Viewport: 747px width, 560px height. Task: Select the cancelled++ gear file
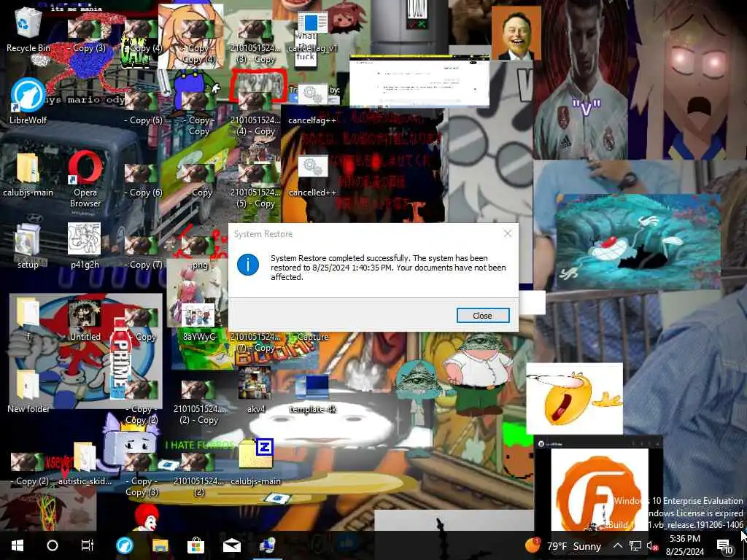pyautogui.click(x=312, y=175)
